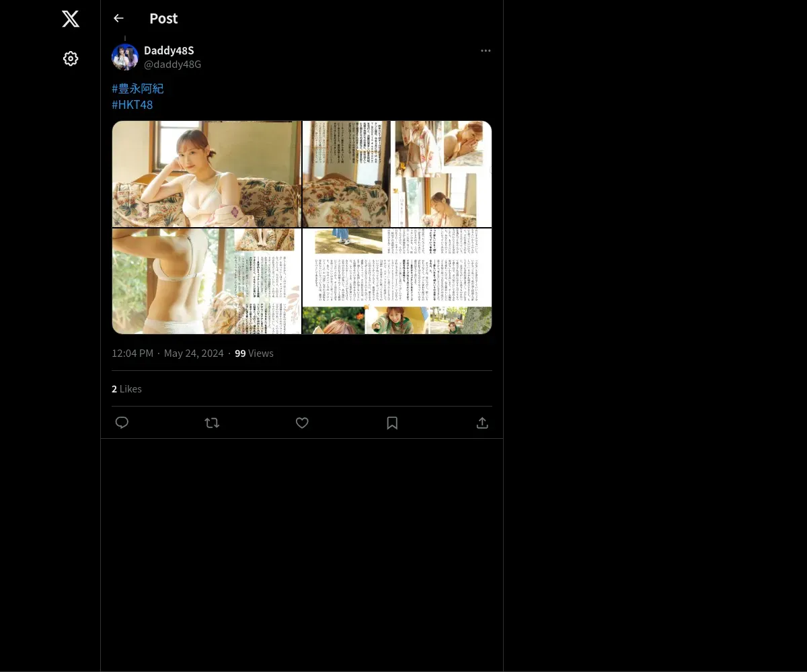Open bottom-left image with torso photo
Screen dimensions: 807x672
pos(206,281)
